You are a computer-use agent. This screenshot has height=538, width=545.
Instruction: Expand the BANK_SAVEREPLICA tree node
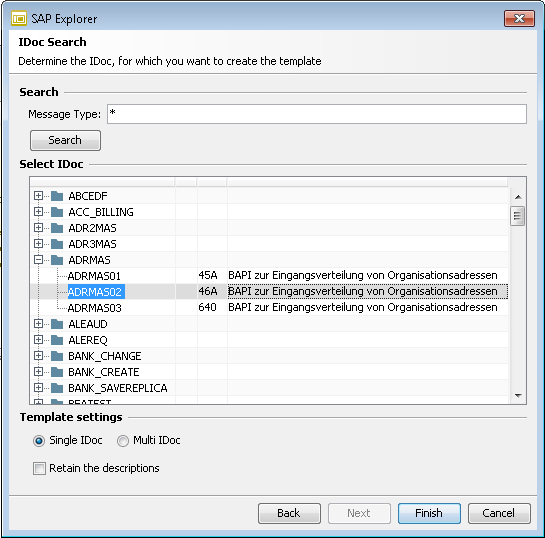(x=38, y=388)
